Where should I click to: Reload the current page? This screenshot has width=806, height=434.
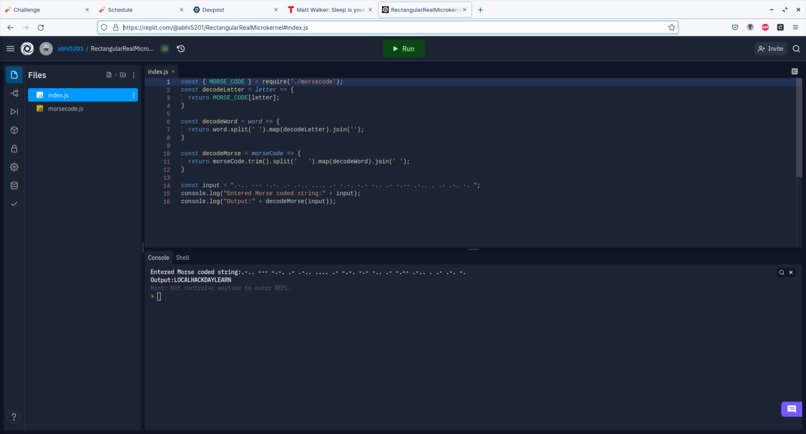[41, 28]
